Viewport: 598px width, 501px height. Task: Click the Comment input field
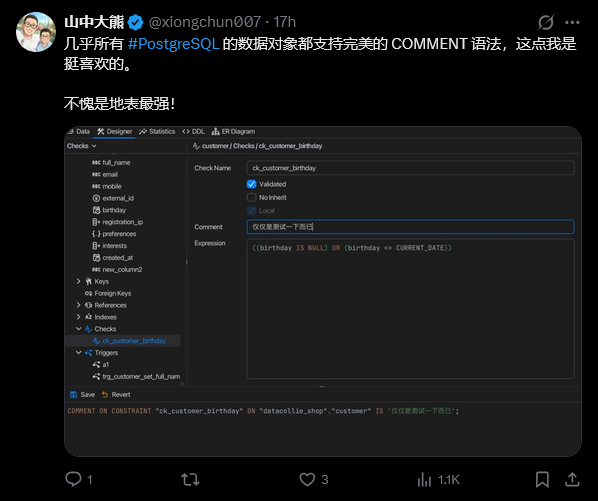410,227
